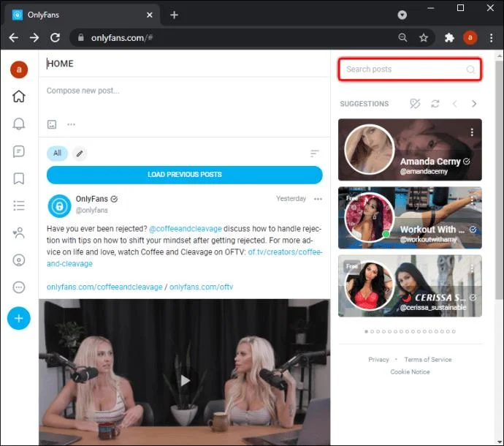Open Cookie Notice link
Image resolution: width=504 pixels, height=446 pixels.
(410, 372)
